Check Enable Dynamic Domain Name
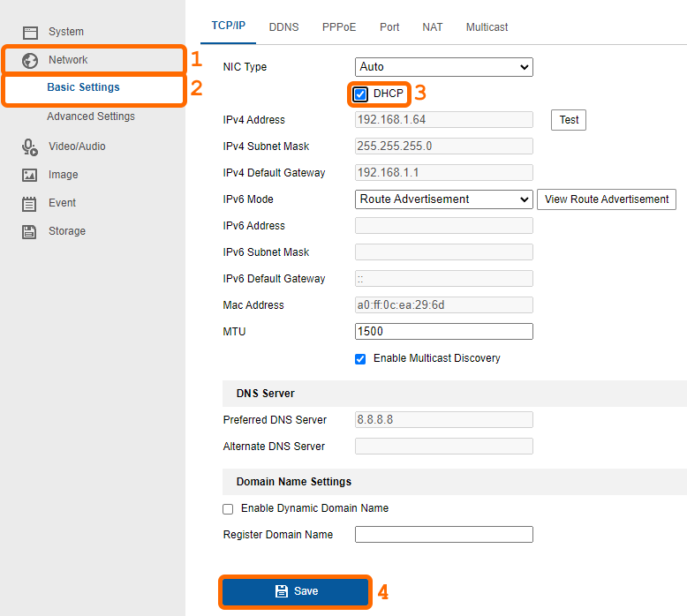Image resolution: width=687 pixels, height=616 pixels. point(228,508)
